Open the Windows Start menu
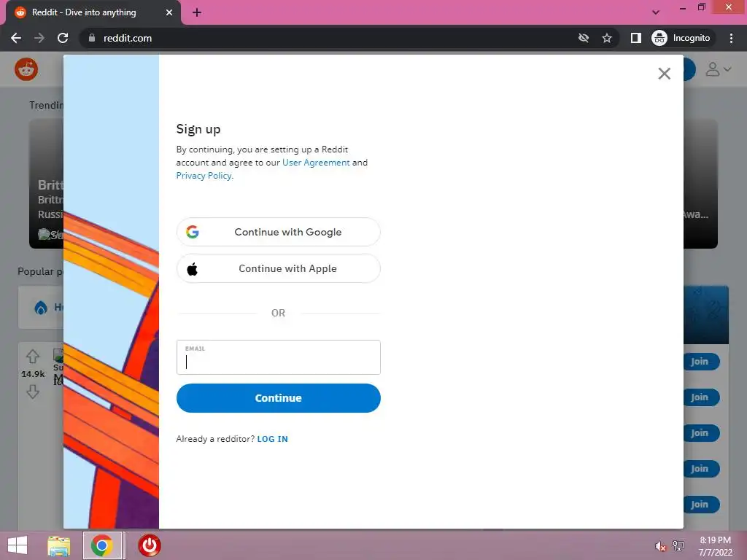Viewport: 747px width, 560px height. [x=18, y=545]
